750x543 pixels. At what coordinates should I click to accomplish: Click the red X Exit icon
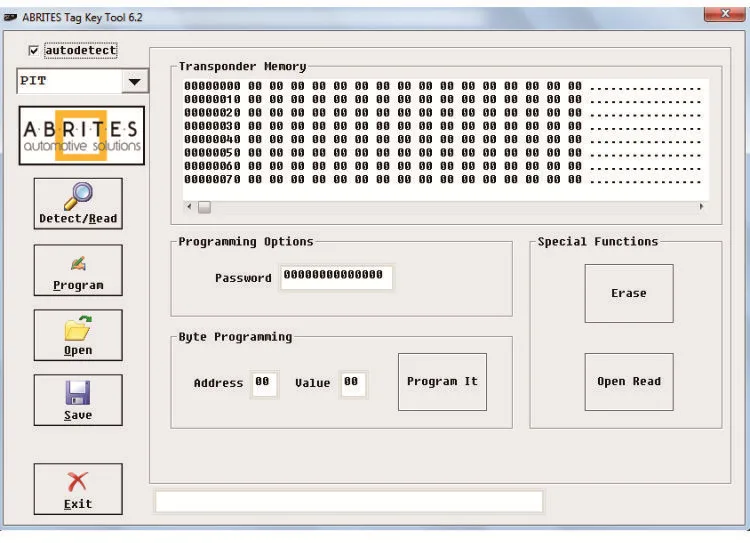(x=77, y=482)
